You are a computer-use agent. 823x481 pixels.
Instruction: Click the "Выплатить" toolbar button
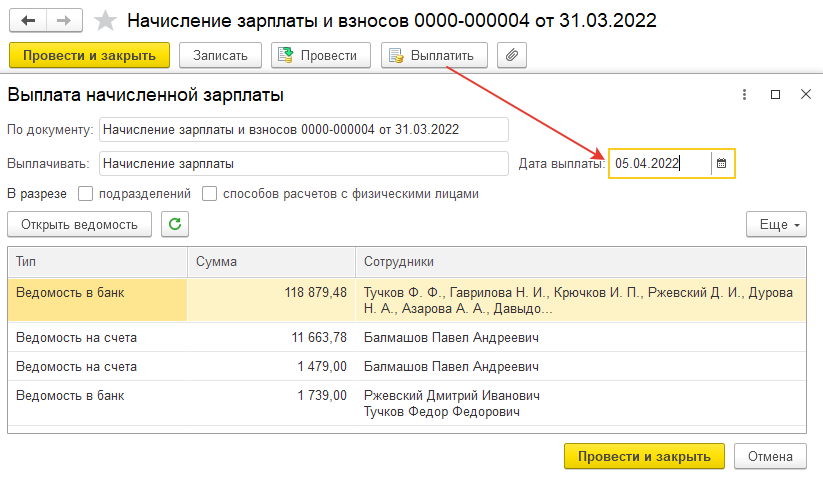pyautogui.click(x=434, y=56)
